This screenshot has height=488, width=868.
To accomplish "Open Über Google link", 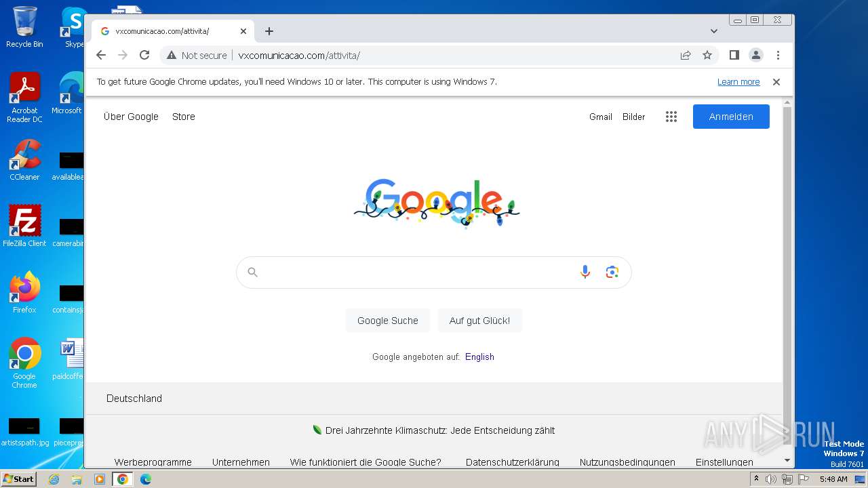I will pyautogui.click(x=131, y=117).
